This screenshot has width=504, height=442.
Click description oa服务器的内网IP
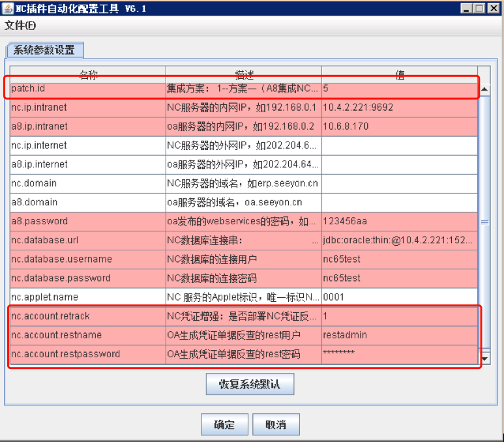pyautogui.click(x=244, y=126)
